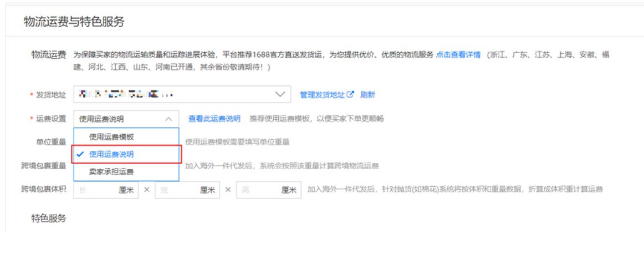Click the 物流运费与特色服务 section heading
The image size is (644, 259).
[x=74, y=22]
